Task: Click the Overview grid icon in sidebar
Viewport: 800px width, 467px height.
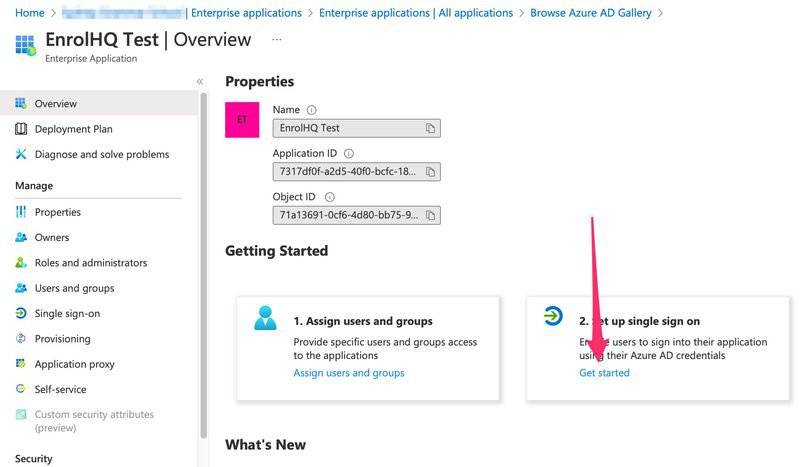Action: coord(20,103)
